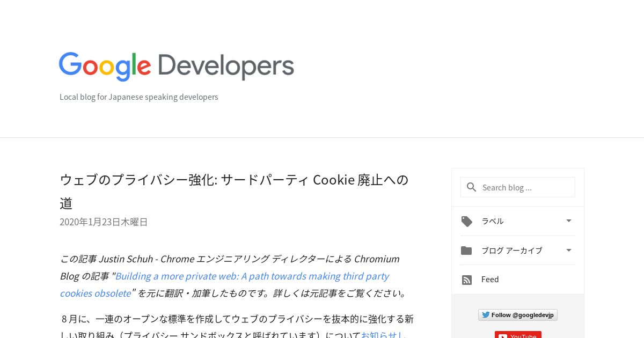Click the Google Developers logo

pos(177,67)
